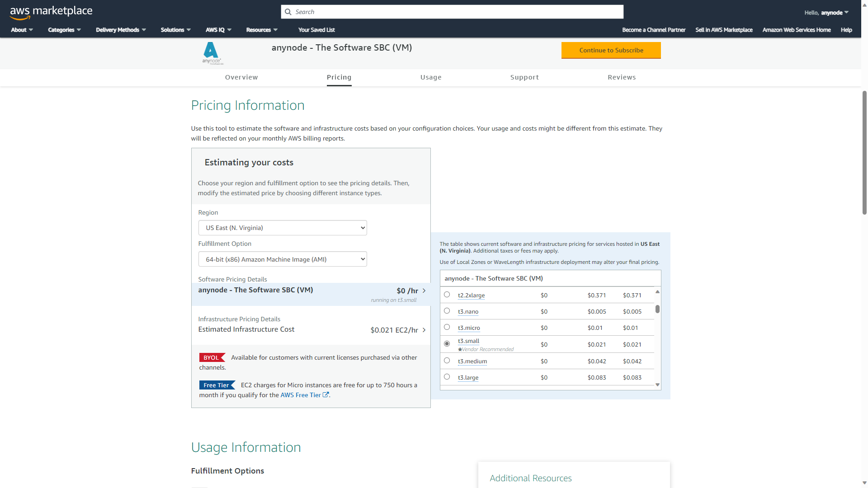Image resolution: width=868 pixels, height=488 pixels.
Task: Click the infrastructure cost chevron arrow
Action: click(424, 330)
